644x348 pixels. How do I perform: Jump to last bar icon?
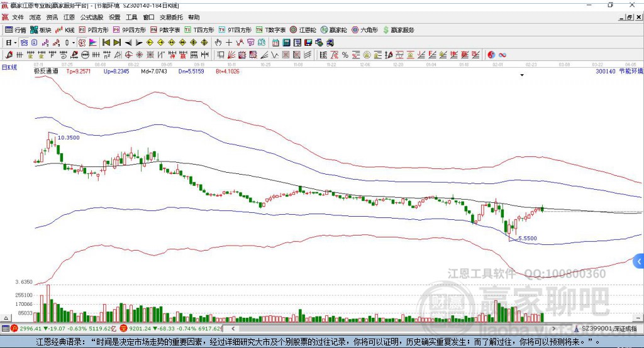tap(117, 43)
